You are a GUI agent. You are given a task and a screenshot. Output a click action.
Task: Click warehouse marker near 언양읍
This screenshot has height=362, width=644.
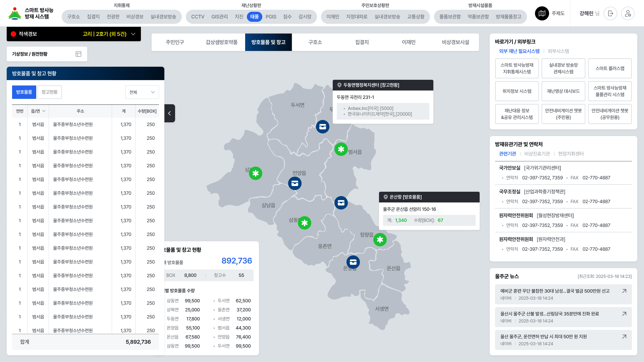tap(295, 183)
